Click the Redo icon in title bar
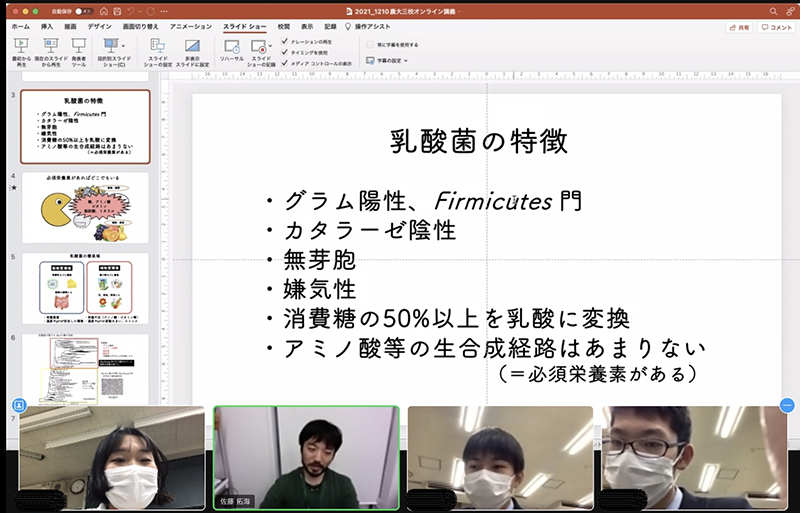800x513 pixels. [x=151, y=11]
